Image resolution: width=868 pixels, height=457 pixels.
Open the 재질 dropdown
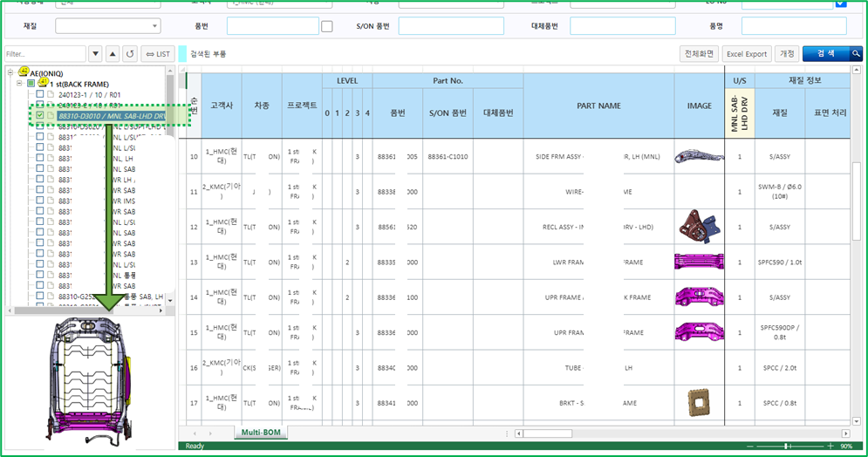tap(108, 26)
